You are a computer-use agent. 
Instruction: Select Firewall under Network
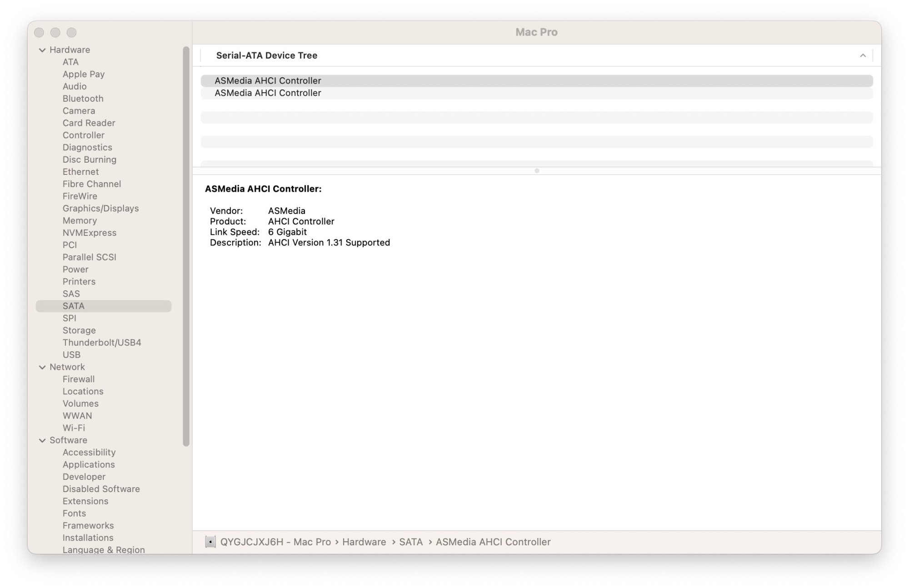[x=79, y=379]
